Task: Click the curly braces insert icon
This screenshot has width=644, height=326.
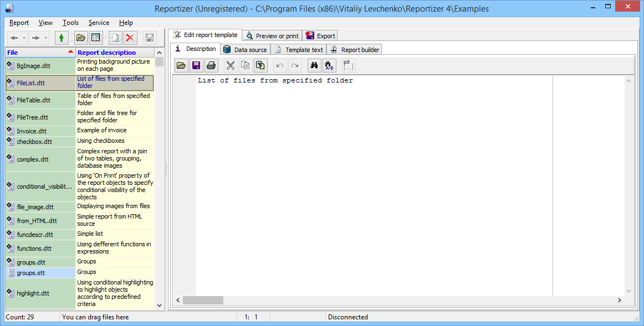Action: (348, 65)
